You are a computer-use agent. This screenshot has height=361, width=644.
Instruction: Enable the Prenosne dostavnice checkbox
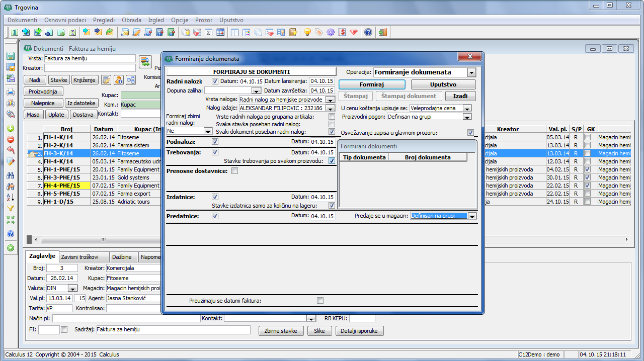[234, 171]
